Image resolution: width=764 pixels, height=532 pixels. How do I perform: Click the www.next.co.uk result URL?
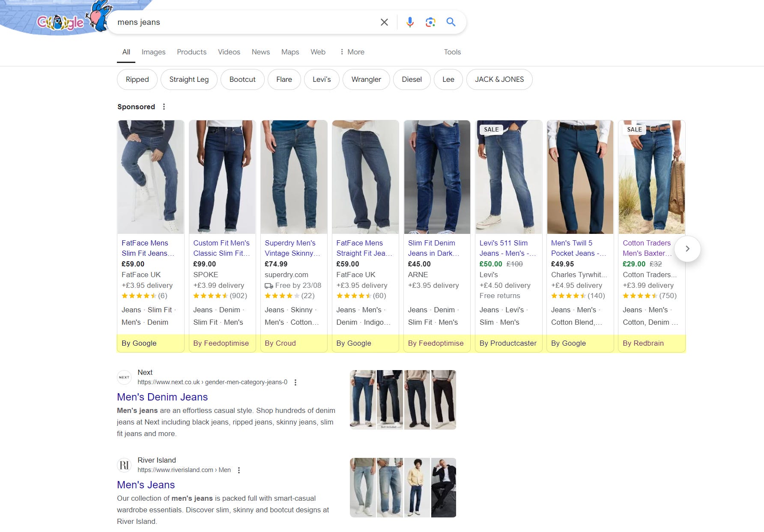(212, 382)
